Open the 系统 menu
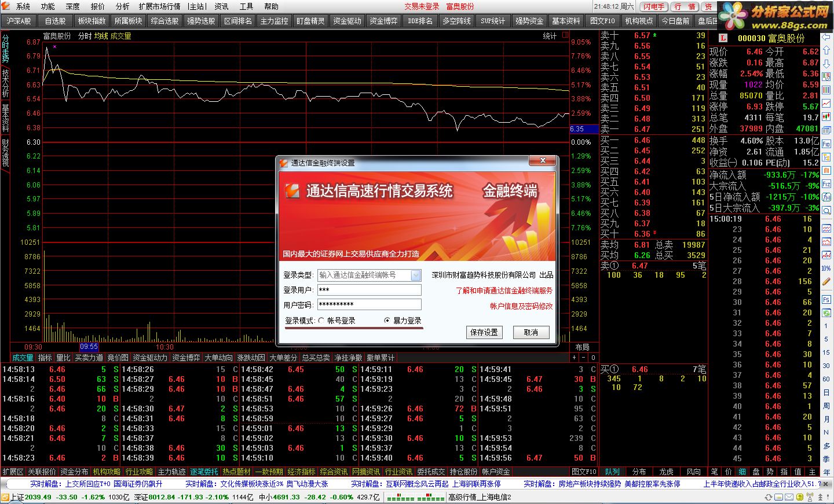Viewport: 834px width, 504px height. 24,6
